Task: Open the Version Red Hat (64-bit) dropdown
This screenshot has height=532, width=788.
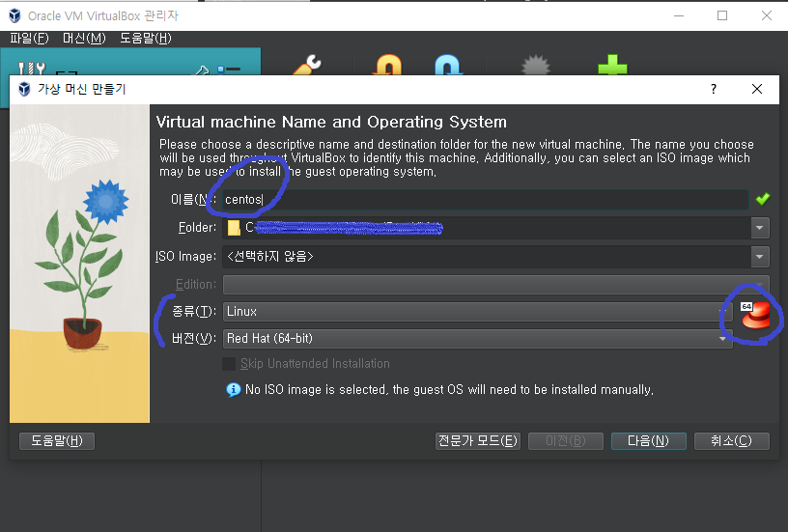Action: [477, 339]
